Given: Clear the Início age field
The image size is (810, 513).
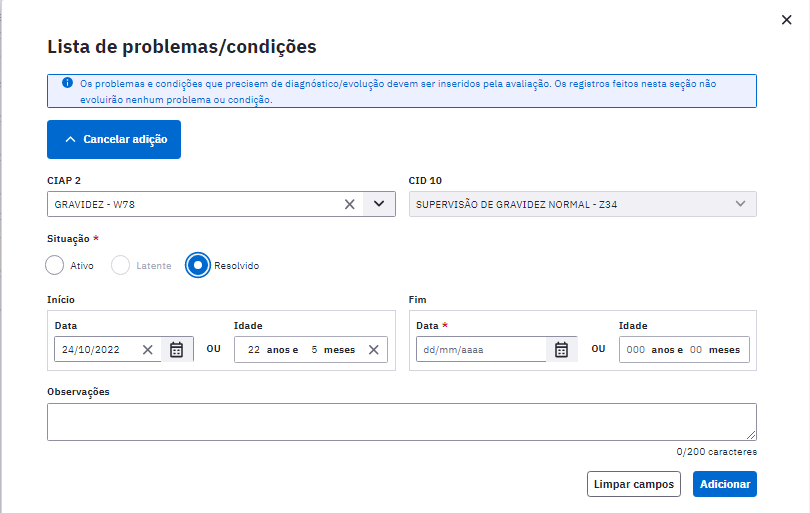Looking at the screenshot, I should [x=373, y=350].
